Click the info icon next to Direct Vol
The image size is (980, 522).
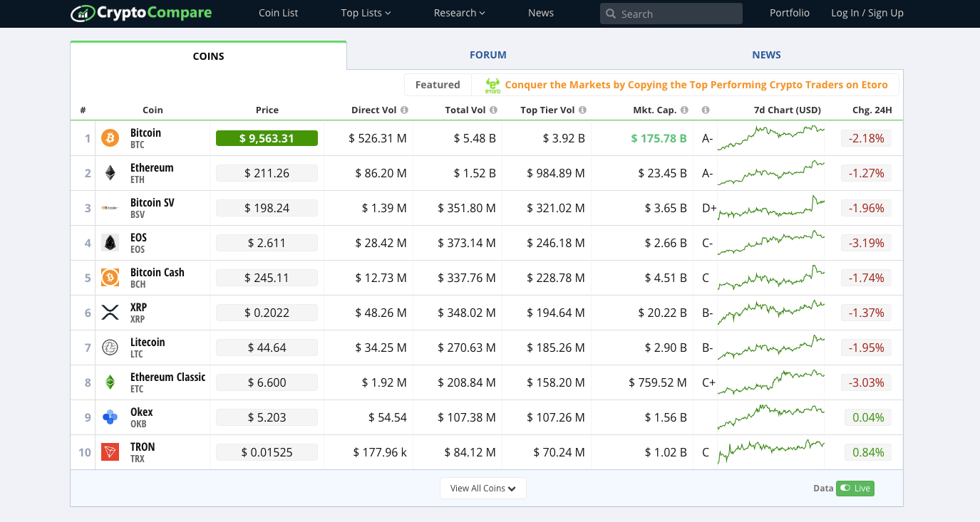404,110
